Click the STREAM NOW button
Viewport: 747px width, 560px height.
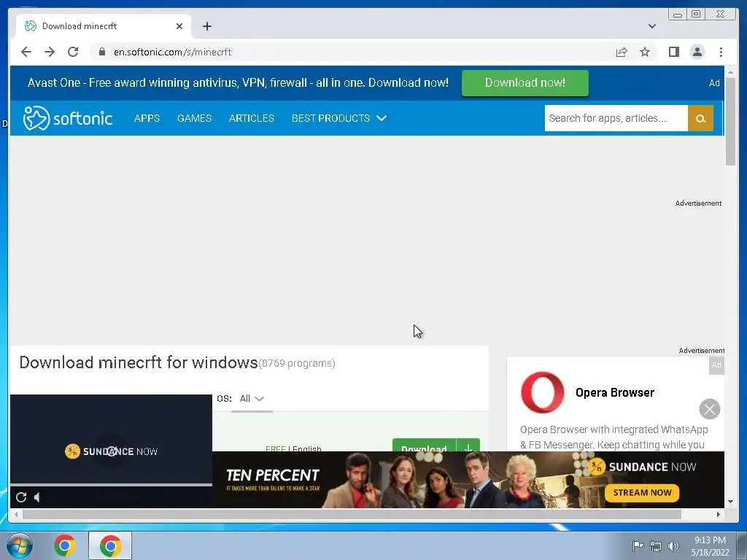point(642,492)
